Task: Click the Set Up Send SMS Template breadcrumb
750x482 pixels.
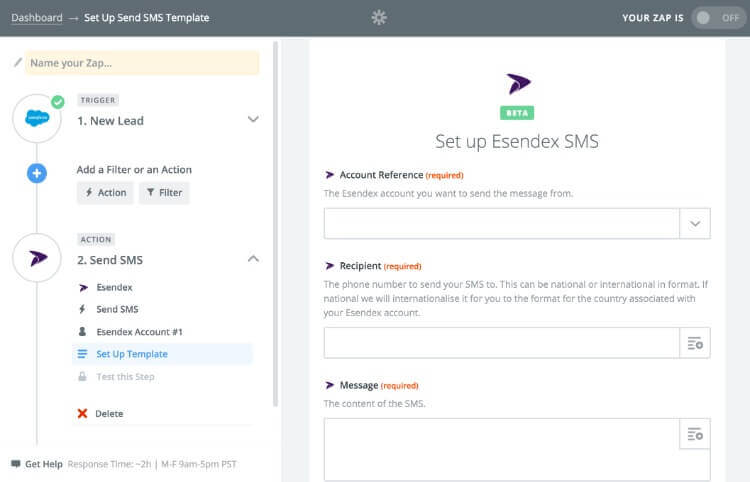Action: click(146, 18)
